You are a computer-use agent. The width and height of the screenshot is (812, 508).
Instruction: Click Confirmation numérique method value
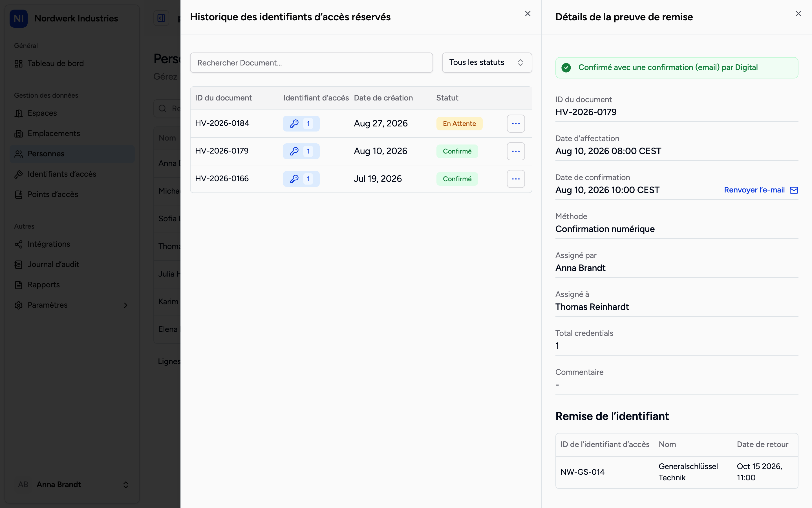(x=605, y=229)
